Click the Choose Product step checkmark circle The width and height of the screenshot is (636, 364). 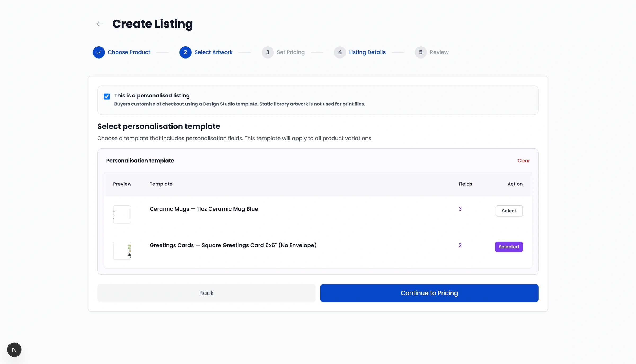point(99,52)
